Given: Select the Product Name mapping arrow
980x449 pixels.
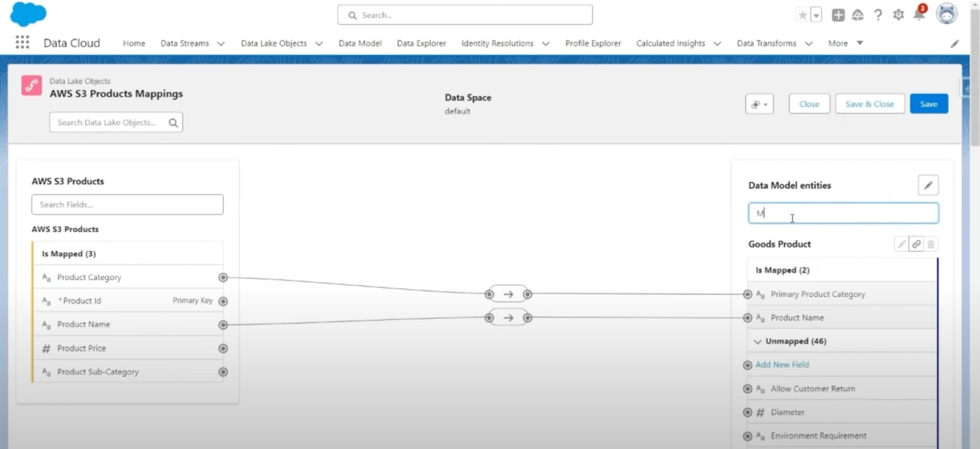Looking at the screenshot, I should [x=508, y=318].
